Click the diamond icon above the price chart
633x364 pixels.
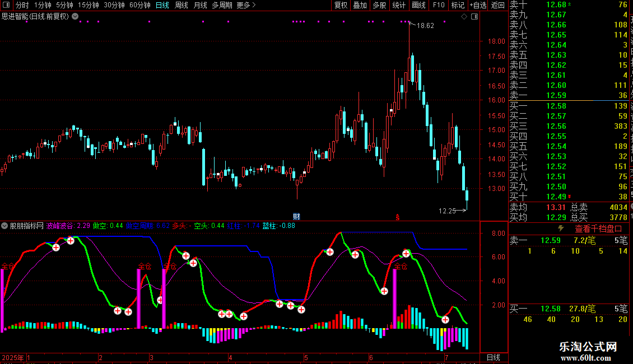464,17
